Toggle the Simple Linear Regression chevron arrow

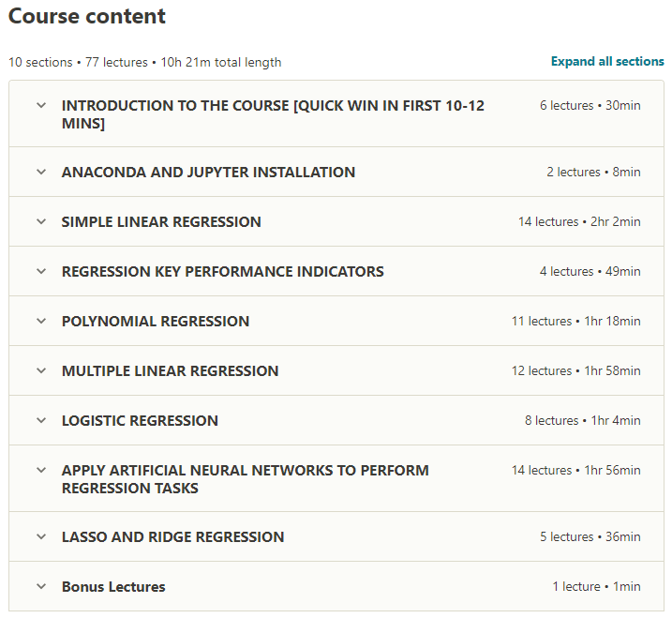click(41, 221)
